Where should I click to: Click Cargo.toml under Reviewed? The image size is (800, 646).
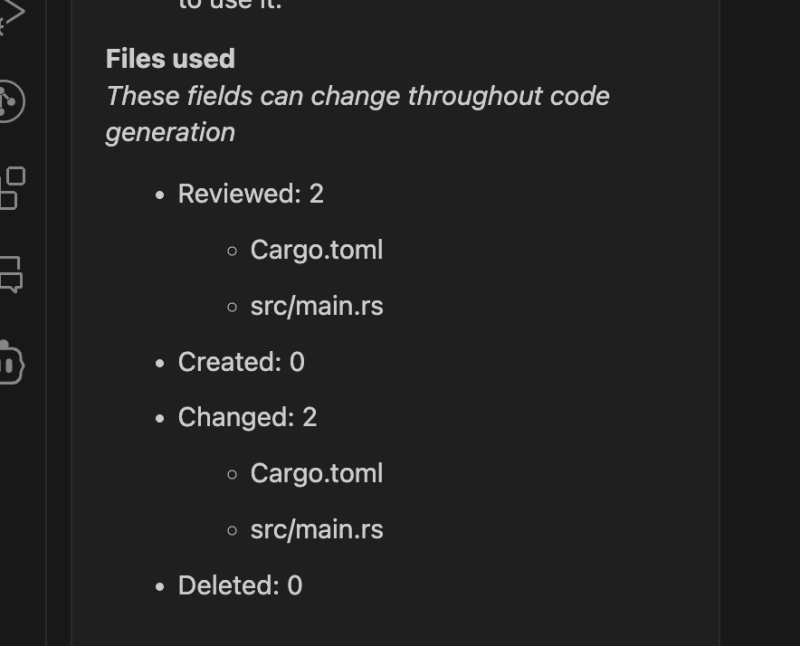coord(316,250)
